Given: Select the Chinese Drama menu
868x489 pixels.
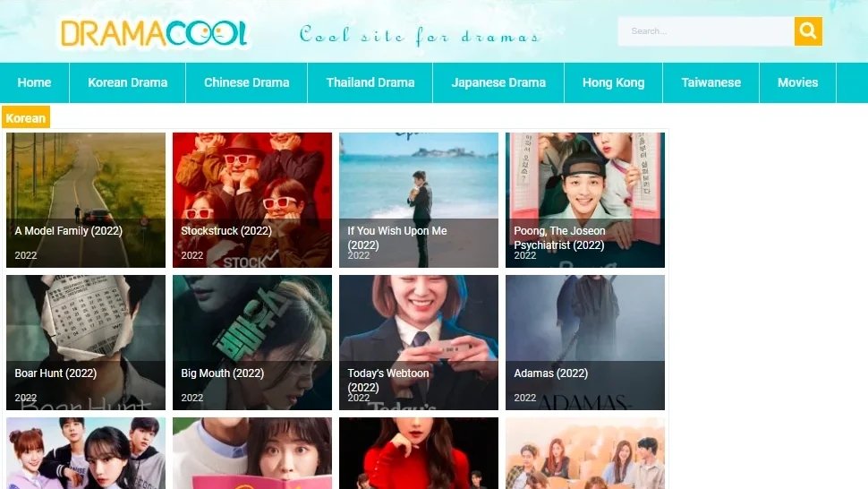Looking at the screenshot, I should coord(246,82).
